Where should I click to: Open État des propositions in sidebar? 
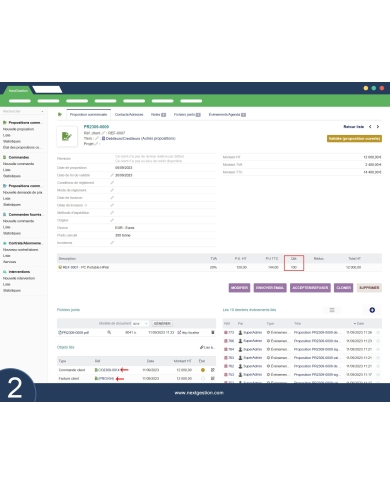click(22, 147)
